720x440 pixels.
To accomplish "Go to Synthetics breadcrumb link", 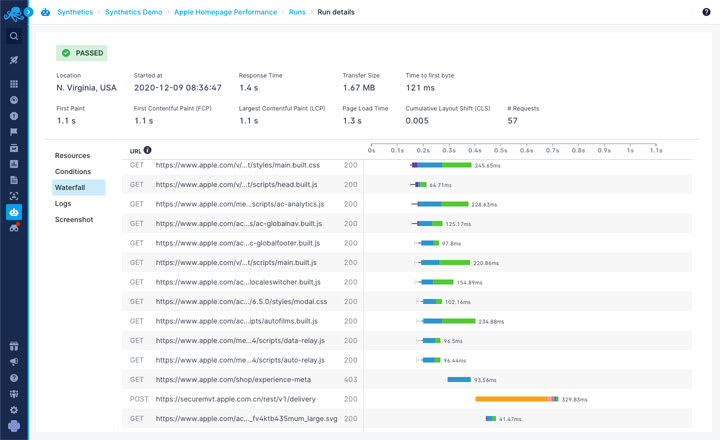I will pos(75,12).
